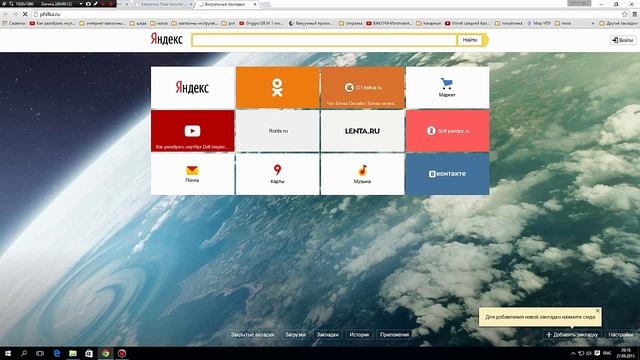
Task: Switch to Chrome on the taskbar
Action: (x=105, y=353)
